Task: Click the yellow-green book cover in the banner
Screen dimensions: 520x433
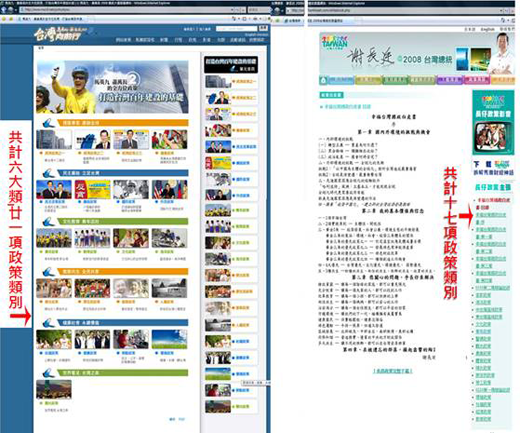Action: click(480, 59)
